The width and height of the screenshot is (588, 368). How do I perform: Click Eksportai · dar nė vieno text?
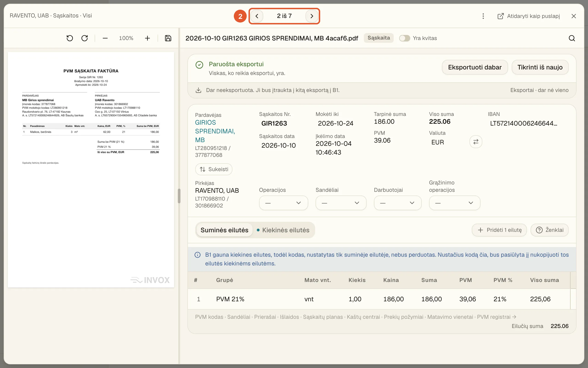(x=539, y=90)
